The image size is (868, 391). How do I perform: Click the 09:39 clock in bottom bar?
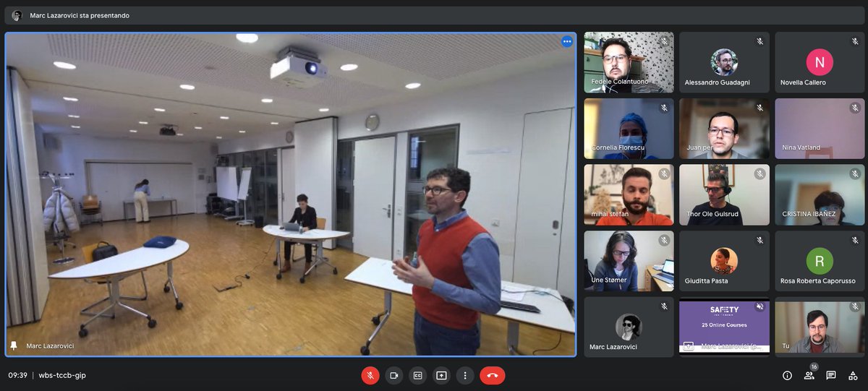(17, 375)
